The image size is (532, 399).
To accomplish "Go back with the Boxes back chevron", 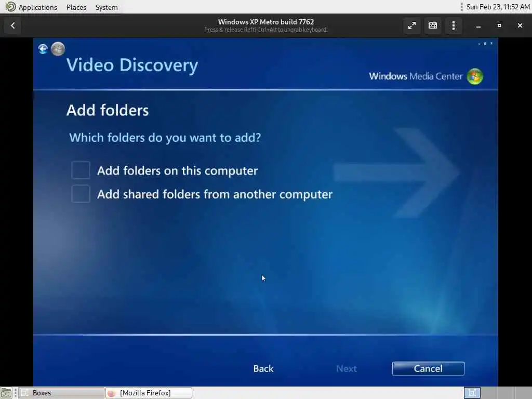I will point(13,25).
